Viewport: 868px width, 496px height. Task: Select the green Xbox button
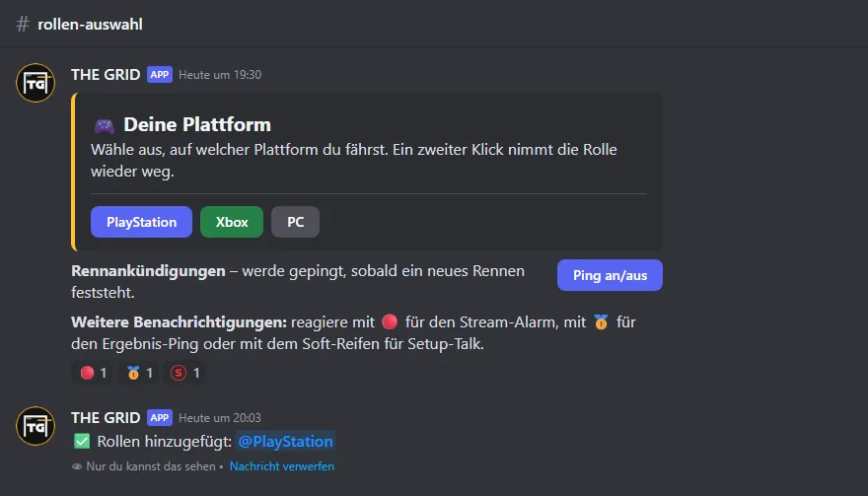pyautogui.click(x=232, y=222)
